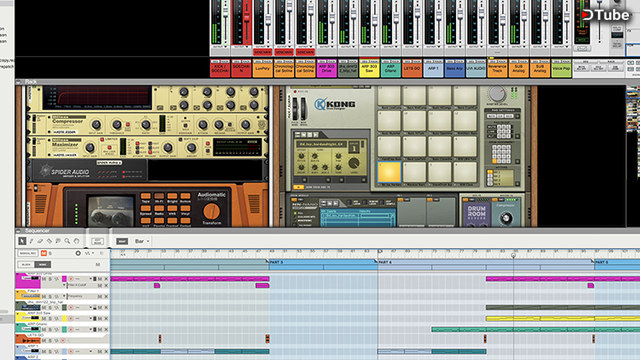Viewport: 640px width, 360px height.
Task: Mute the LETS GO track
Action: point(44,340)
